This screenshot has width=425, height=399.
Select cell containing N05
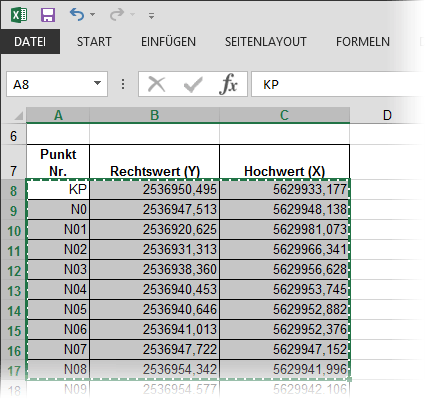tap(58, 310)
